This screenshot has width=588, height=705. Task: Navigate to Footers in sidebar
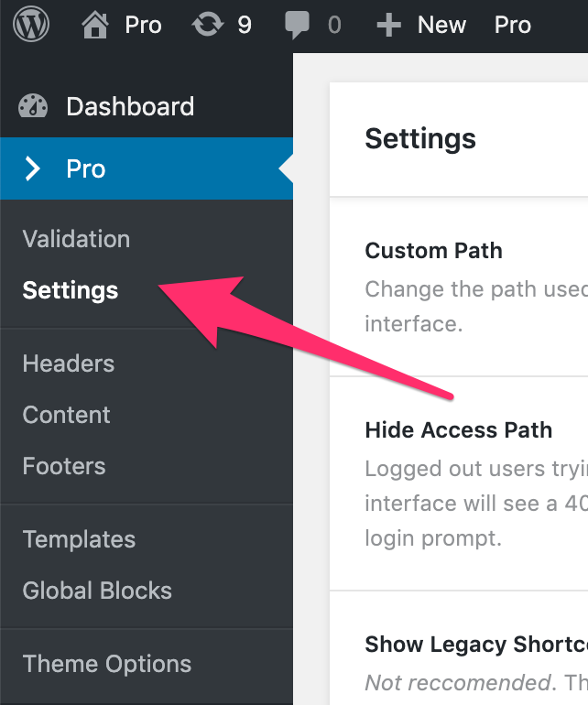pos(64,466)
